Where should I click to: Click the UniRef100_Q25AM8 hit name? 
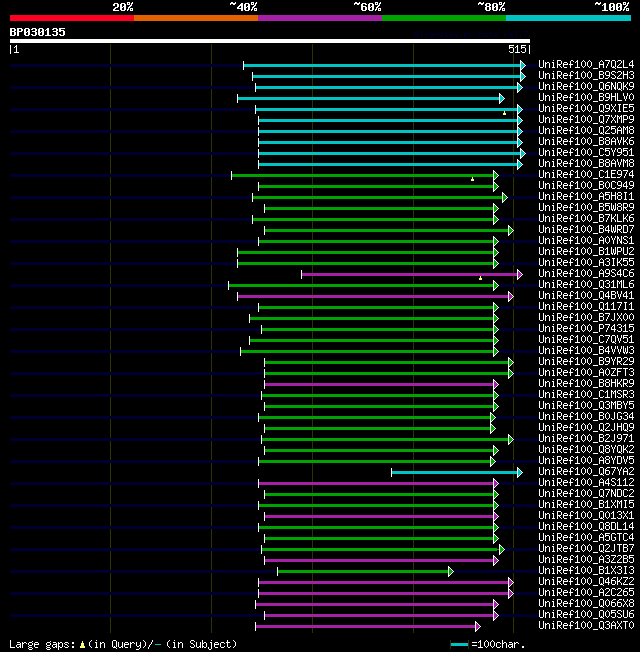click(x=586, y=131)
